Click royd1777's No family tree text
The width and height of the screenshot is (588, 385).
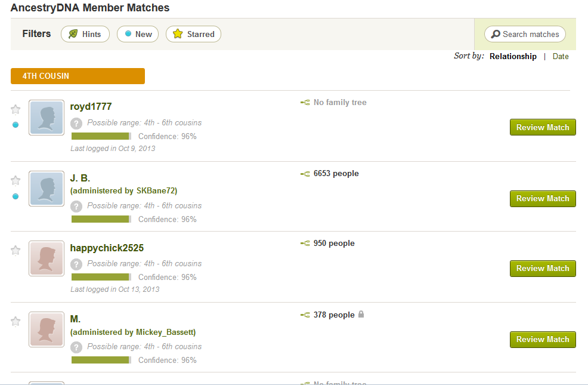tap(340, 103)
